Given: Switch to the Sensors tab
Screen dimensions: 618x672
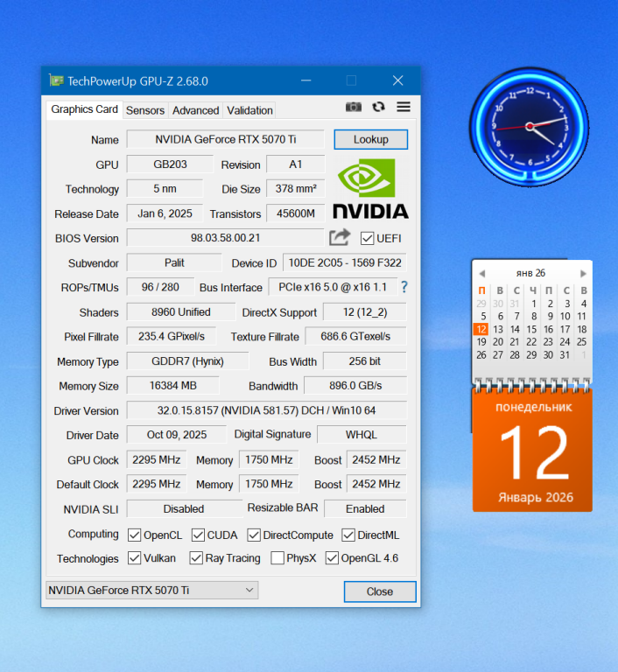Looking at the screenshot, I should pos(145,110).
